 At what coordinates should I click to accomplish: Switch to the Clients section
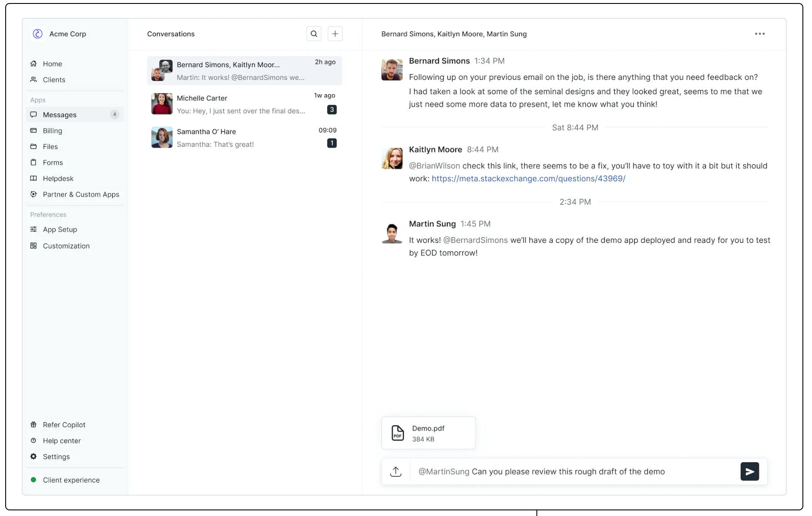54,79
